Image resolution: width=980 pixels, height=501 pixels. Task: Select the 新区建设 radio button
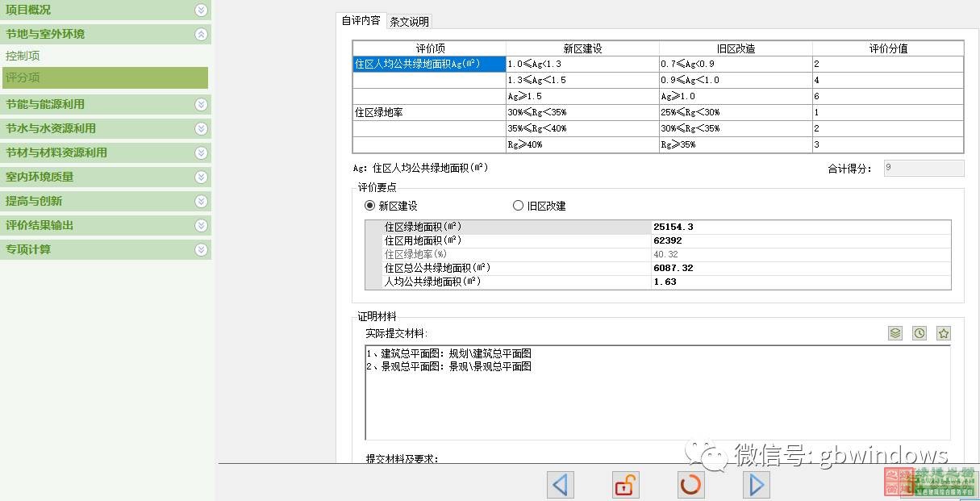(x=370, y=206)
